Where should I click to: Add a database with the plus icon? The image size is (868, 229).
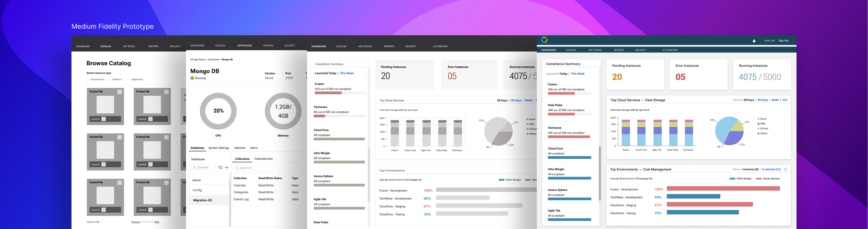tap(227, 168)
